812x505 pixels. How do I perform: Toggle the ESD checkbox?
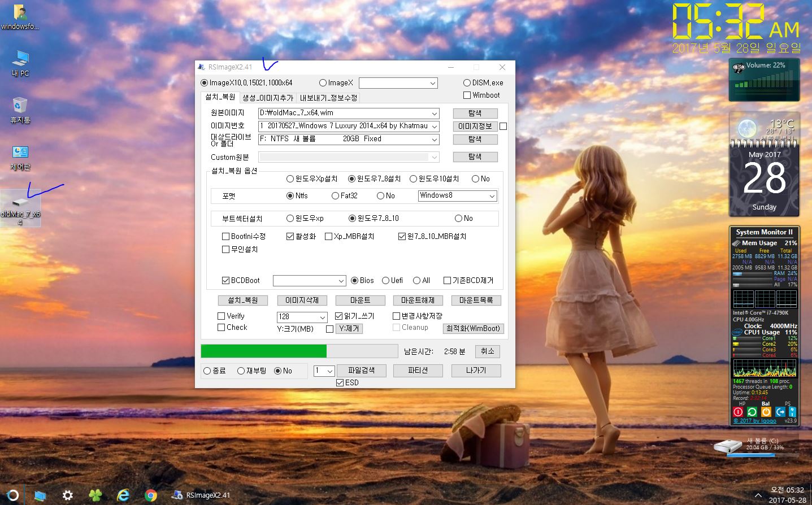(340, 382)
